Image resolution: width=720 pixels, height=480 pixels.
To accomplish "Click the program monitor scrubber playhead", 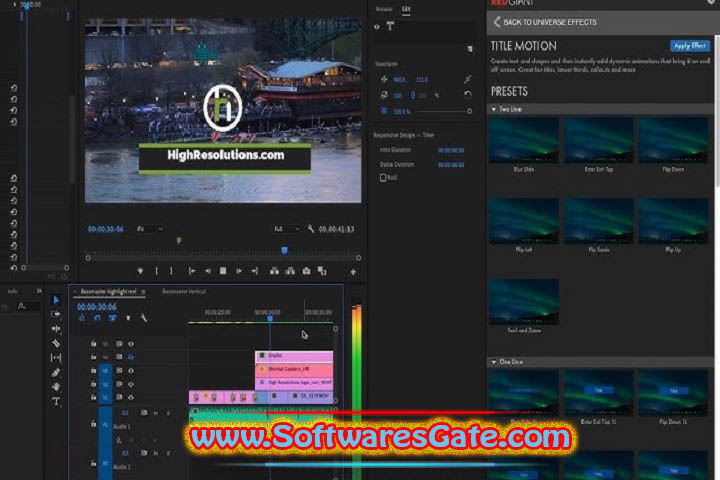I will [284, 250].
